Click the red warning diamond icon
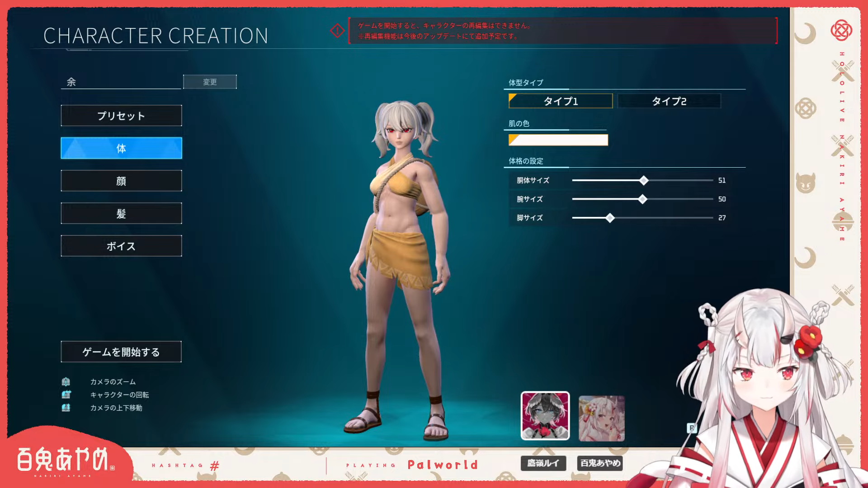Image resolution: width=868 pixels, height=488 pixels. (x=337, y=31)
